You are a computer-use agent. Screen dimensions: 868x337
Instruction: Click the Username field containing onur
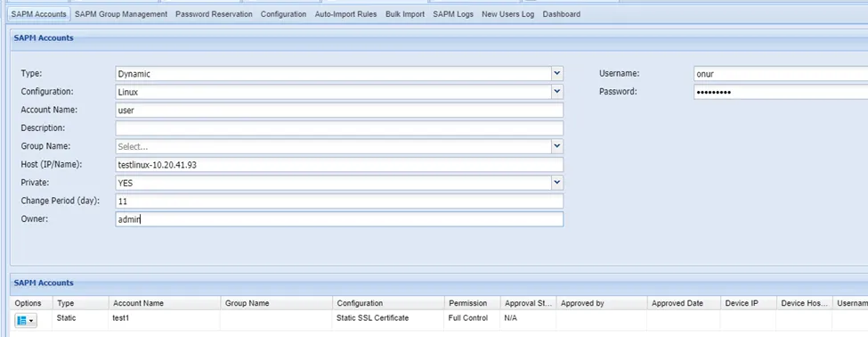point(781,73)
